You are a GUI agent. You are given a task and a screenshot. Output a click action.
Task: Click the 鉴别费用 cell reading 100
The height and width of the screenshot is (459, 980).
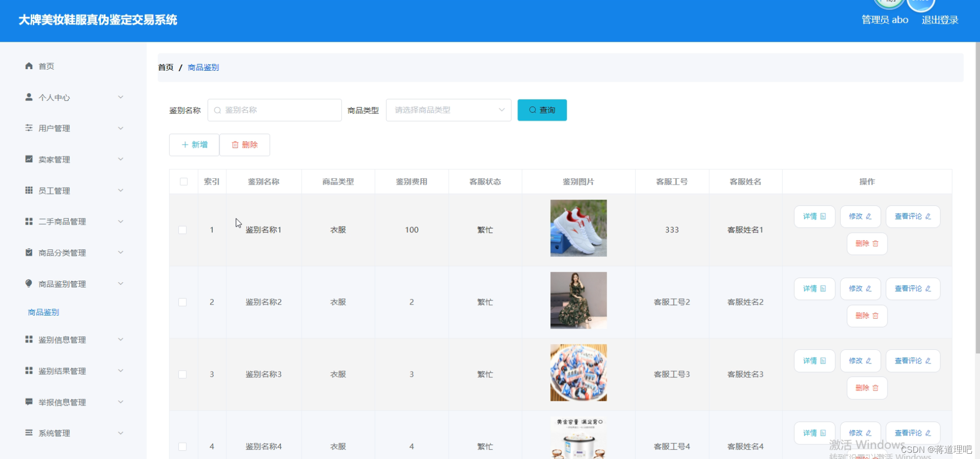click(412, 230)
